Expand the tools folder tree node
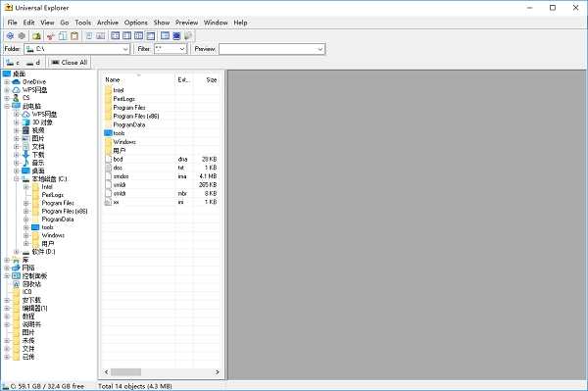This screenshot has height=391, width=588. (x=25, y=227)
